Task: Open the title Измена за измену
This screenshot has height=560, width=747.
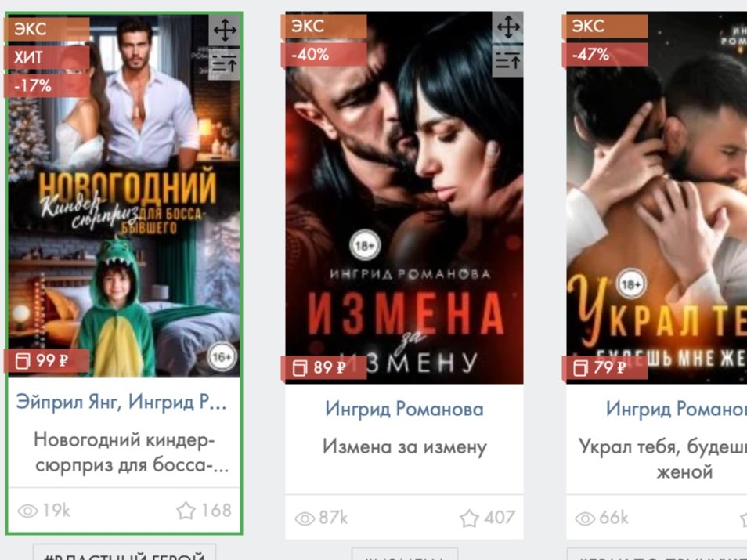Action: pyautogui.click(x=405, y=446)
